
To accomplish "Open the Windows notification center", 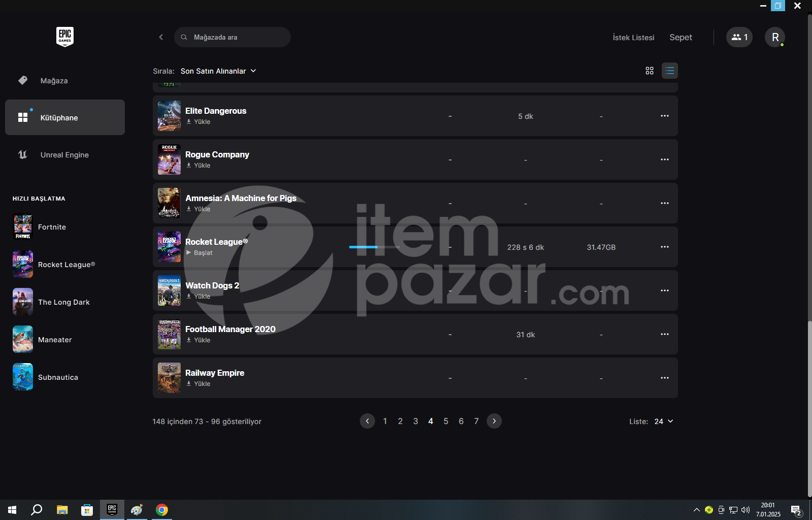I will point(797,510).
